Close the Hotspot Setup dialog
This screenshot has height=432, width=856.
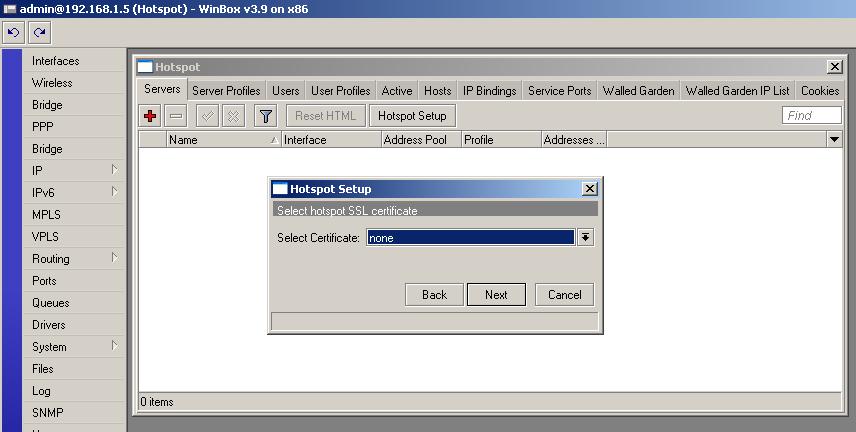point(590,188)
